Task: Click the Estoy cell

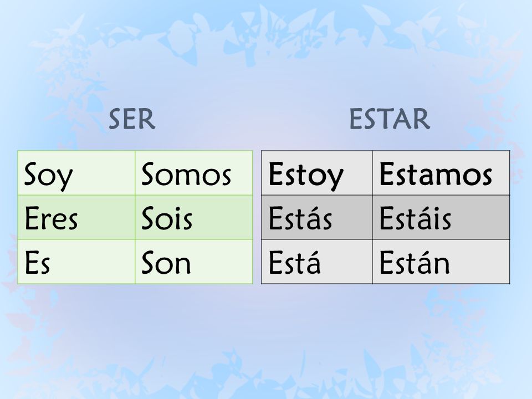Action: tap(317, 173)
